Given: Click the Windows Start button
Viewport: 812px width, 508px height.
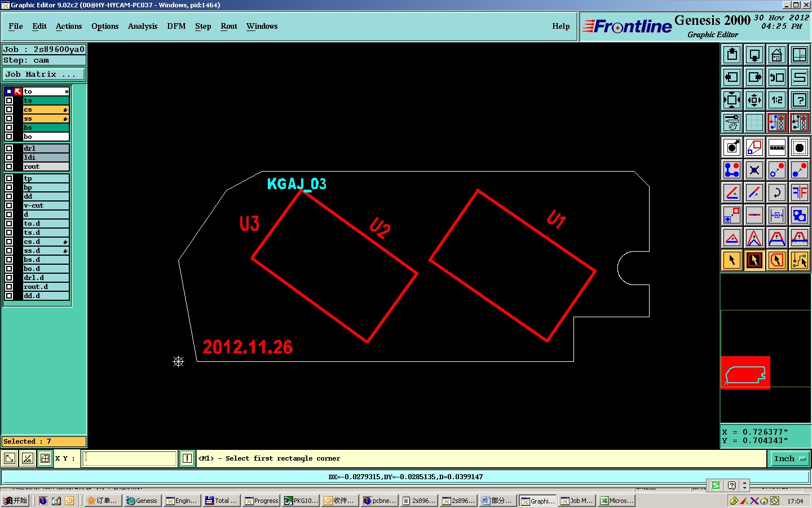Looking at the screenshot, I should click(15, 501).
